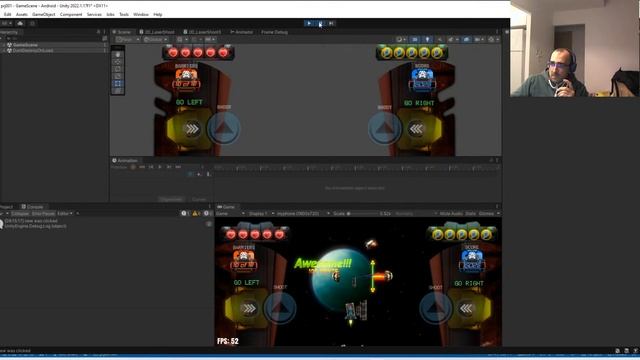Open the Help menu
640x360 pixels.
(x=158, y=14)
